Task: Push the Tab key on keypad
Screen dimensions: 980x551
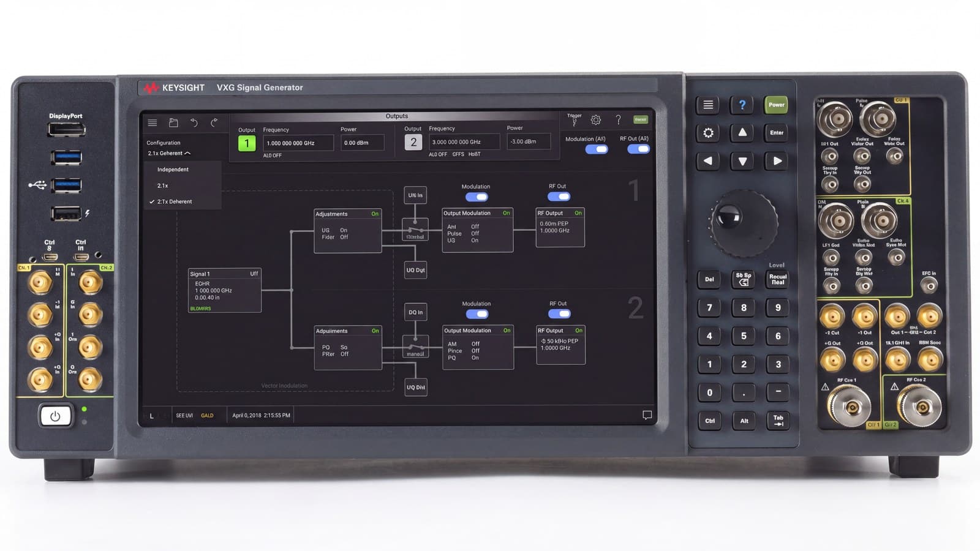Action: point(778,421)
